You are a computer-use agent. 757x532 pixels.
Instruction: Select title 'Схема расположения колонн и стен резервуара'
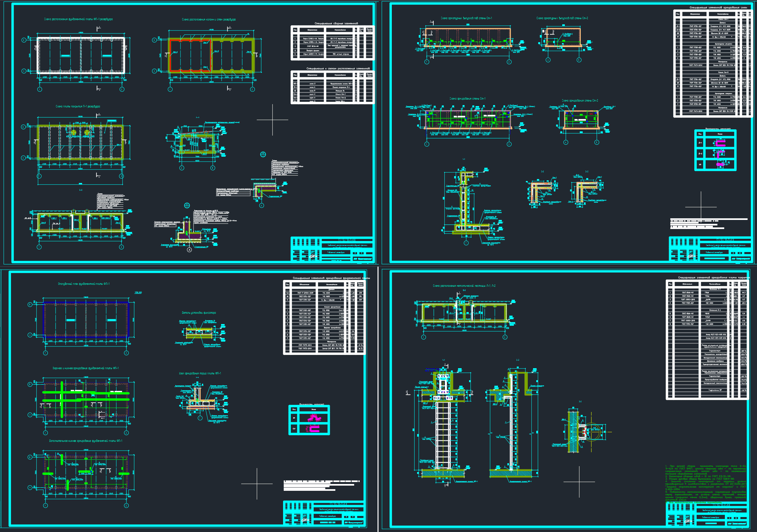(209, 19)
